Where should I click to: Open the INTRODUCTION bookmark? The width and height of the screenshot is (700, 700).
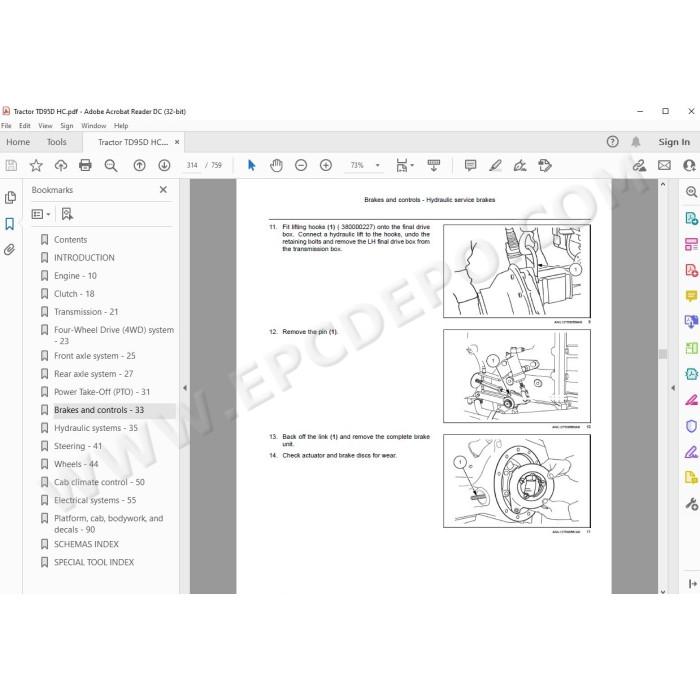84,258
